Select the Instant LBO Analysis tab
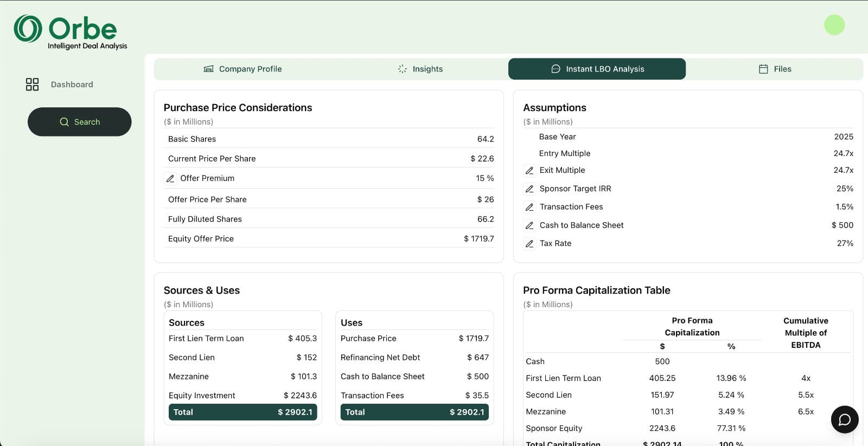Screen dimensions: 868x446 pos(597,69)
